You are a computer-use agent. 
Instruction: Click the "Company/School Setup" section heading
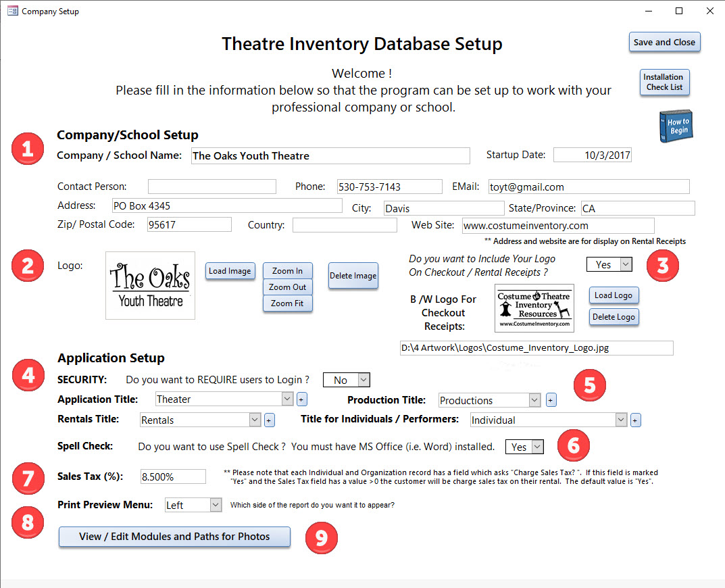click(x=128, y=134)
